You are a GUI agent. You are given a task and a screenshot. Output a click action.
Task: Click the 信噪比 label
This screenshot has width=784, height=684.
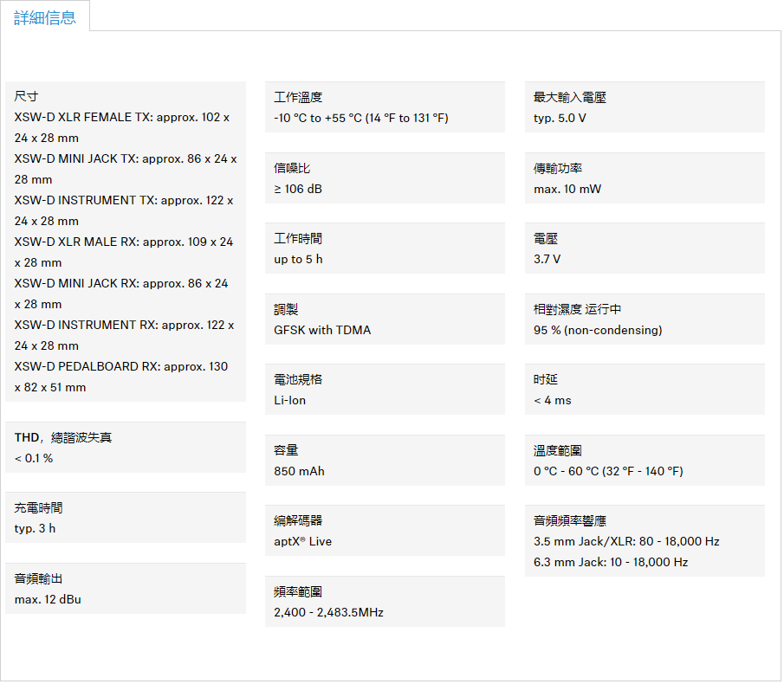[293, 168]
